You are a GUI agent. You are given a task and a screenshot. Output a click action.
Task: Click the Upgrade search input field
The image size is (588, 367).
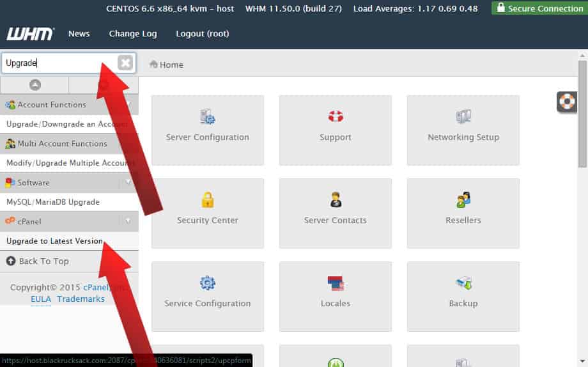click(x=58, y=63)
